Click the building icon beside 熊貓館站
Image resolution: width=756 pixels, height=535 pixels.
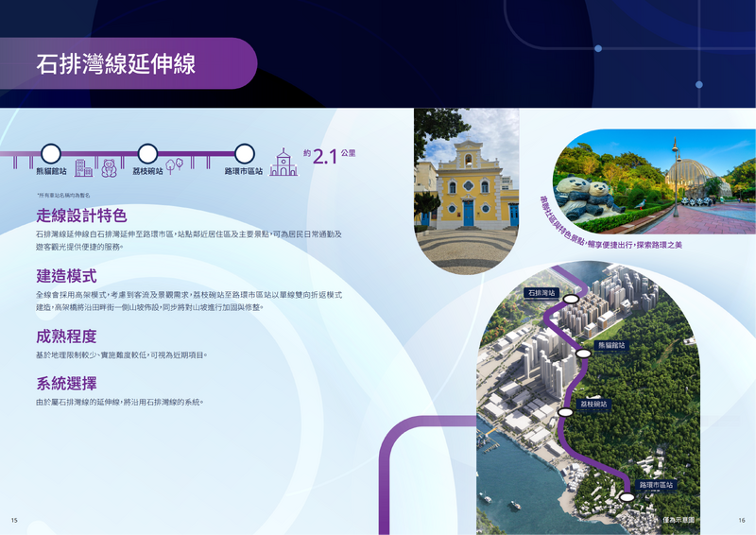point(83,167)
